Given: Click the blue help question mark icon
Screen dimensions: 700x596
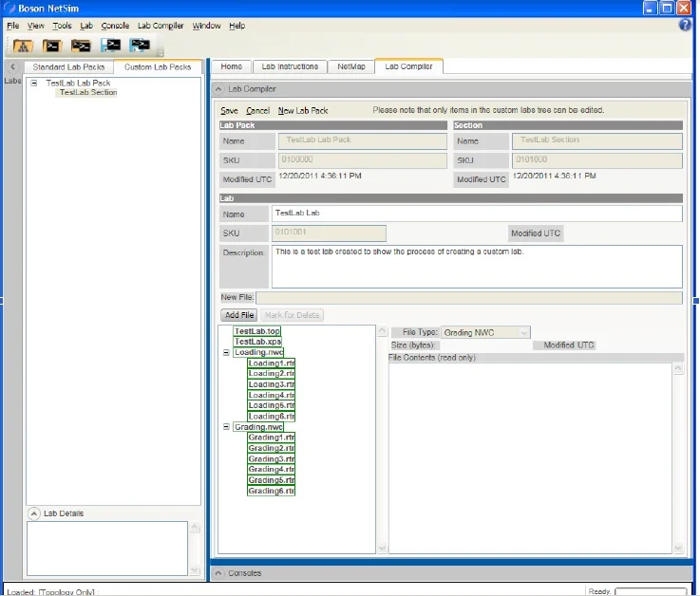Looking at the screenshot, I should point(685,25).
